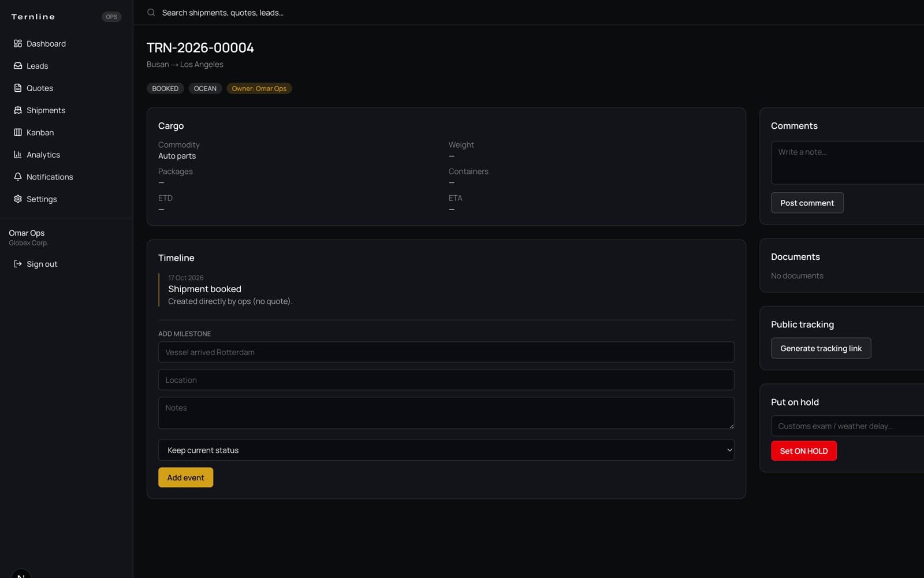Click the Busan → Los Angeles route text

tap(185, 64)
